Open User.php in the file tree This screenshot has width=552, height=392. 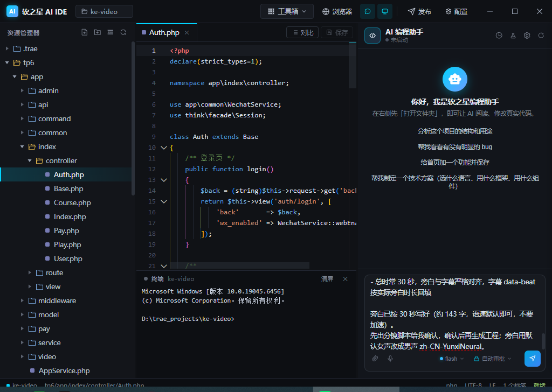[x=66, y=258]
